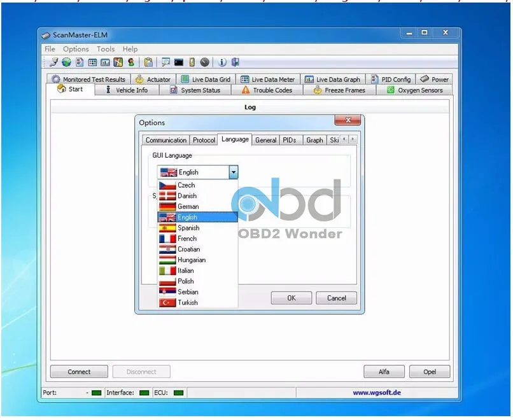Open General tab in Options dialog

point(265,140)
